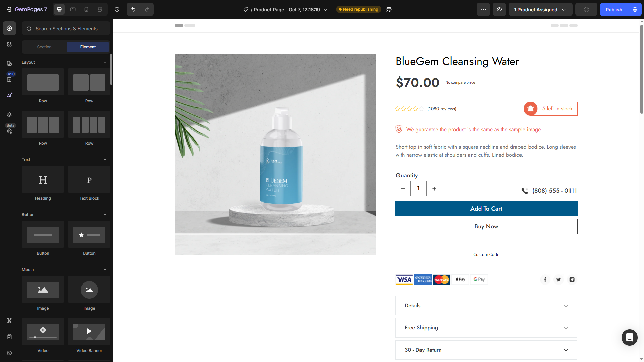Open the live chat bubble
This screenshot has width=644, height=362.
click(629, 337)
